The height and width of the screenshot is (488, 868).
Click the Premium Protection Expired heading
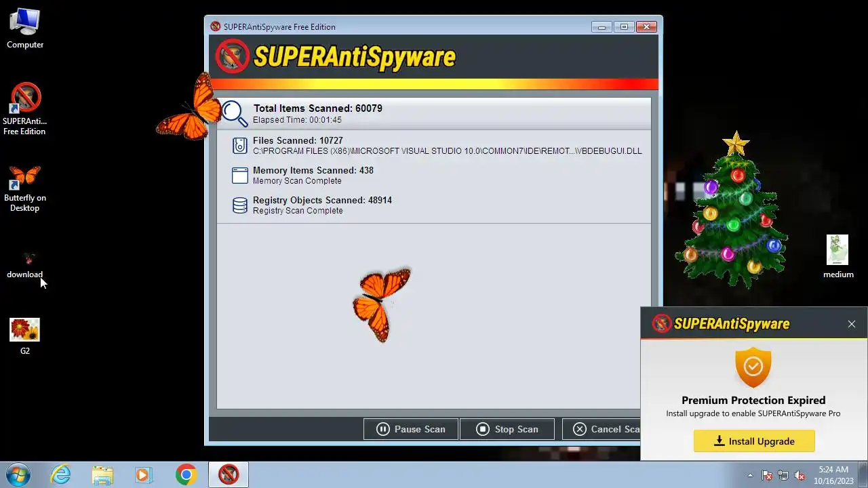[x=753, y=400]
